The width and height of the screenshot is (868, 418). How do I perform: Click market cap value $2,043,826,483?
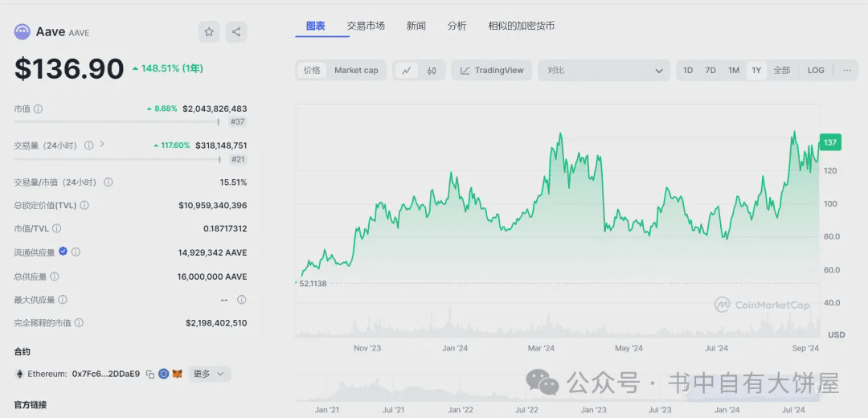215,109
